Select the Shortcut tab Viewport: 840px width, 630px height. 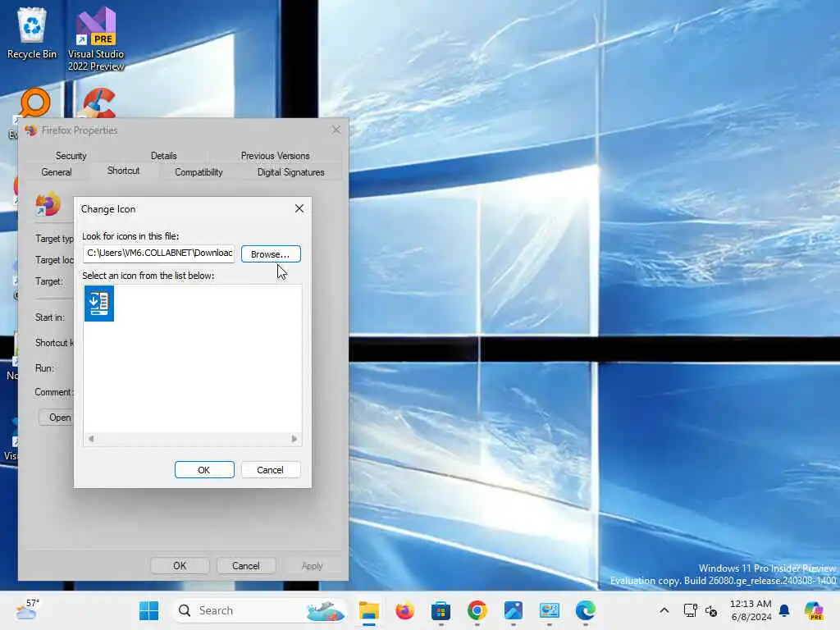[x=123, y=171]
